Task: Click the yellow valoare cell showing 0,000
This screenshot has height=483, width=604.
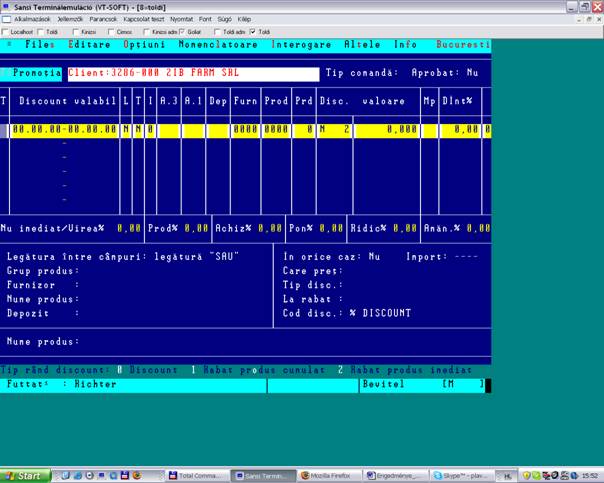Action: (x=387, y=130)
